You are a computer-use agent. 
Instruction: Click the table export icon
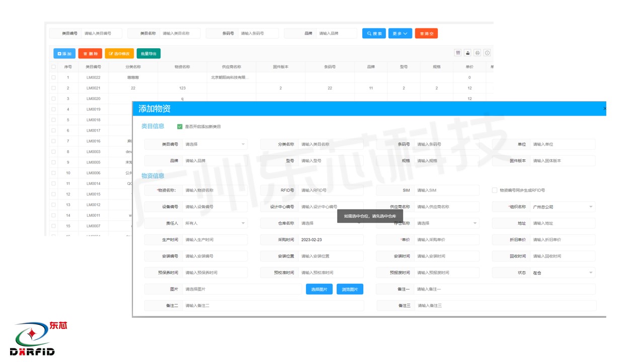467,53
